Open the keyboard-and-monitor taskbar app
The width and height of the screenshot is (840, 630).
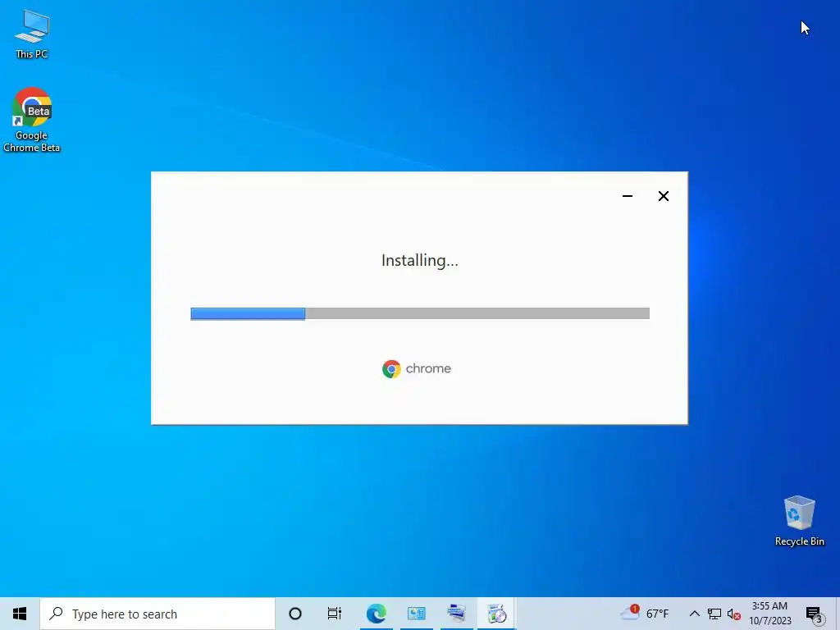click(x=456, y=614)
